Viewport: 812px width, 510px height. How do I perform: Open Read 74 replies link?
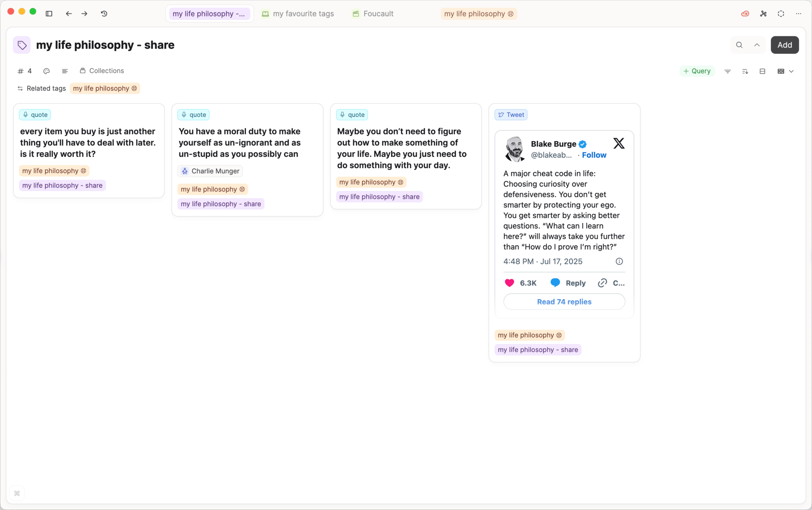(564, 302)
